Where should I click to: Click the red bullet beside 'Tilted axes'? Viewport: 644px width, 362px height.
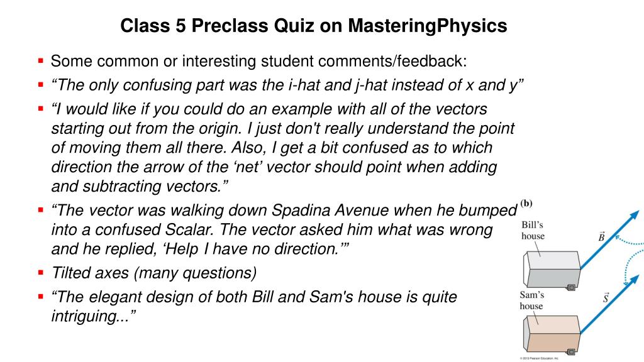(x=40, y=272)
